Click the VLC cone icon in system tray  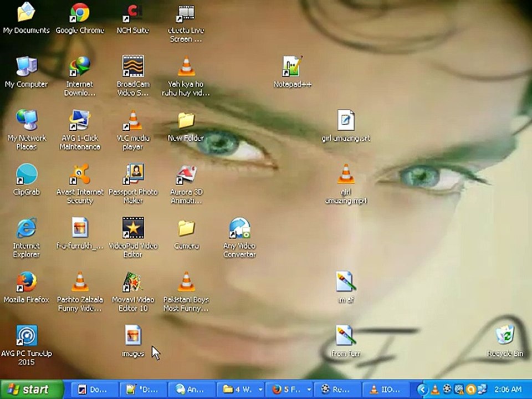pyautogui.click(x=436, y=390)
